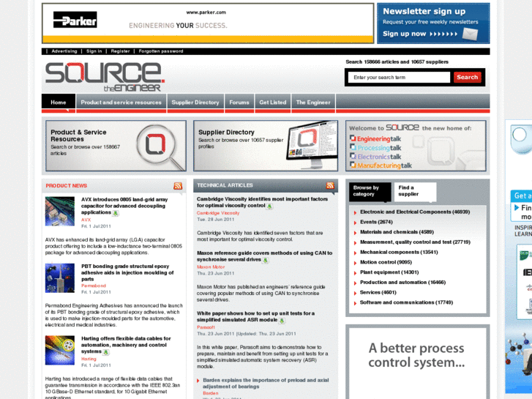Click the green download icon beside AVX headline
The width and height of the screenshot is (532, 399).
tap(116, 213)
